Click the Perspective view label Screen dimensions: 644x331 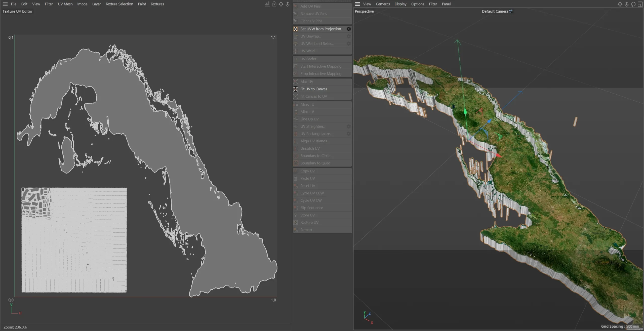click(x=364, y=11)
